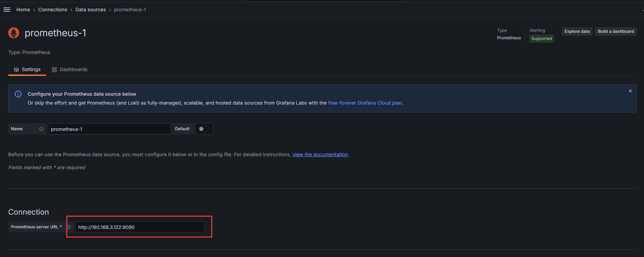Click 'Fields marked with * are required' text
This screenshot has width=644, height=257.
click(46, 167)
